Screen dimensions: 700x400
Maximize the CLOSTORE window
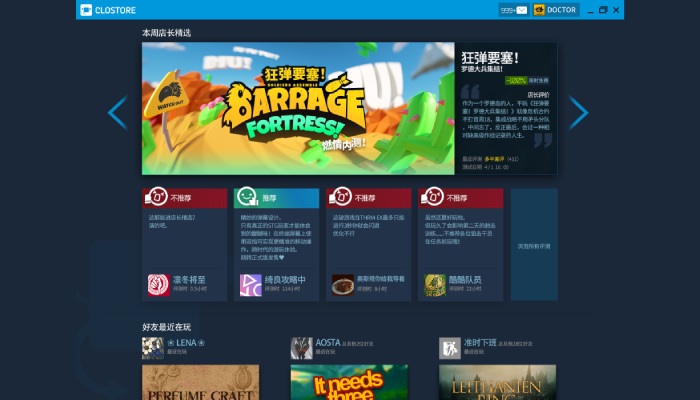(x=603, y=10)
